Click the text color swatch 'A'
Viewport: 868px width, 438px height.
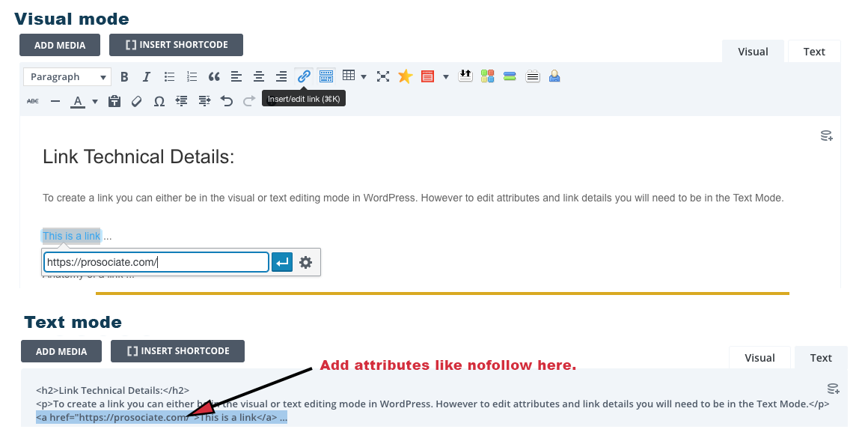(78, 101)
